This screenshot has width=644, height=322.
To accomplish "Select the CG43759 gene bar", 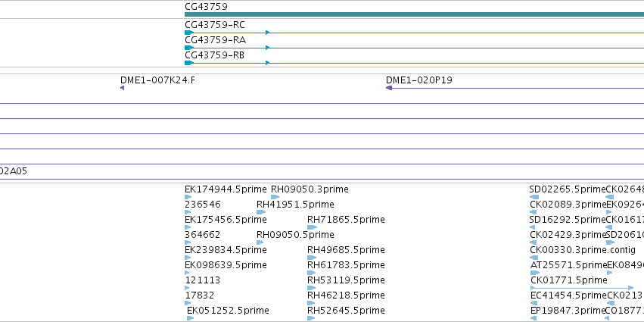I will coord(414,14).
